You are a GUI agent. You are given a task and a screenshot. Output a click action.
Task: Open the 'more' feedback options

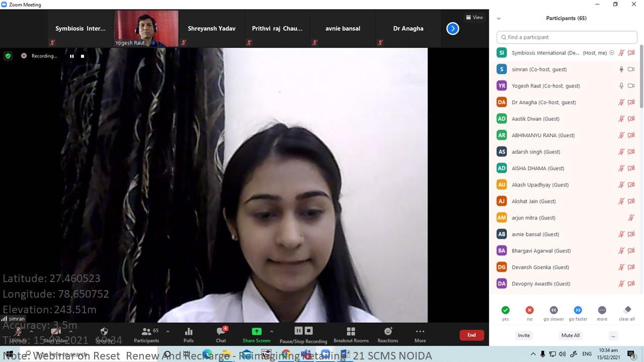(x=602, y=310)
